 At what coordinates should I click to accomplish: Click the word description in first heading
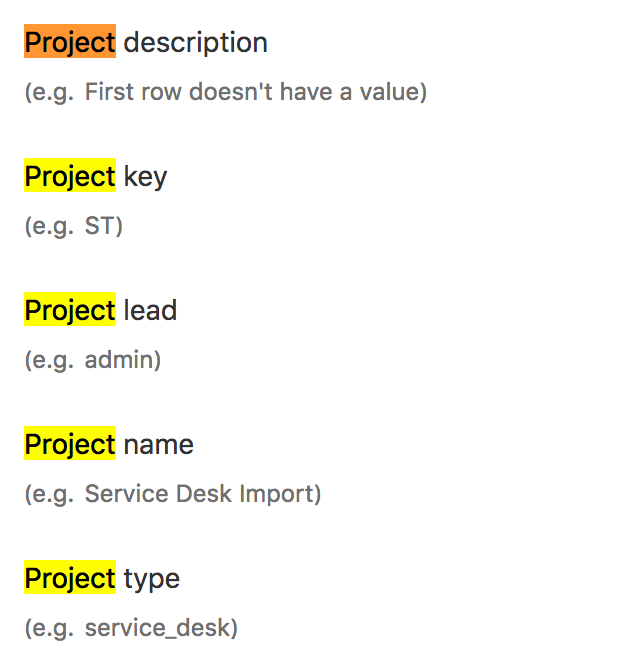[x=195, y=43]
